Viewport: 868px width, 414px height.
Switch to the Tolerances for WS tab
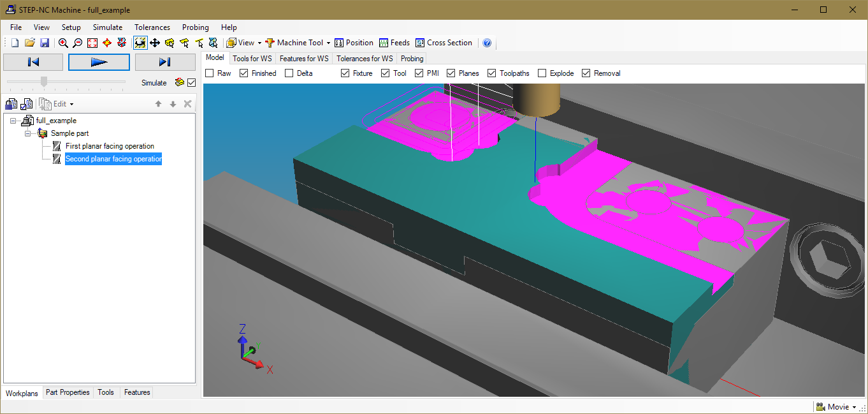click(365, 59)
